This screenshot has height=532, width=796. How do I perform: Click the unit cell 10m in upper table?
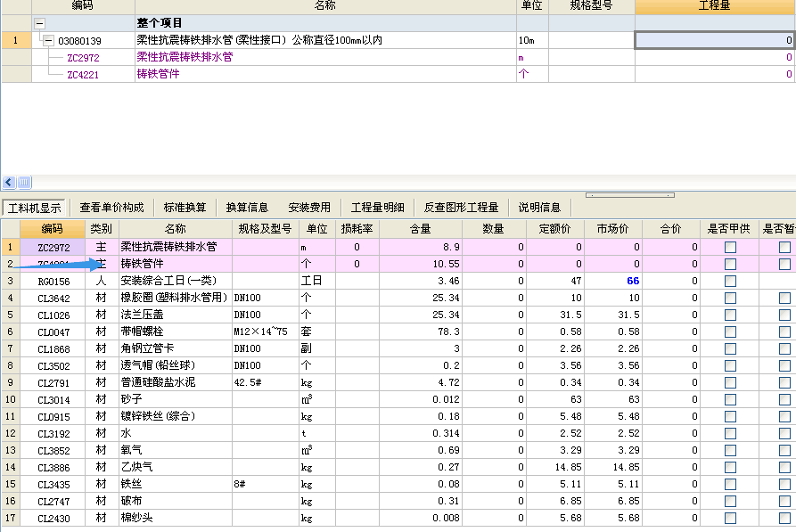pos(532,40)
